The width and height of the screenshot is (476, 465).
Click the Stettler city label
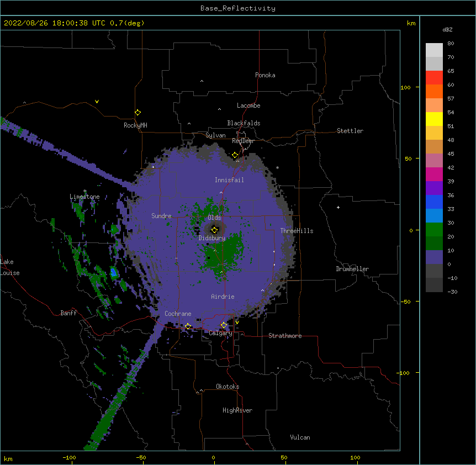[x=350, y=131]
